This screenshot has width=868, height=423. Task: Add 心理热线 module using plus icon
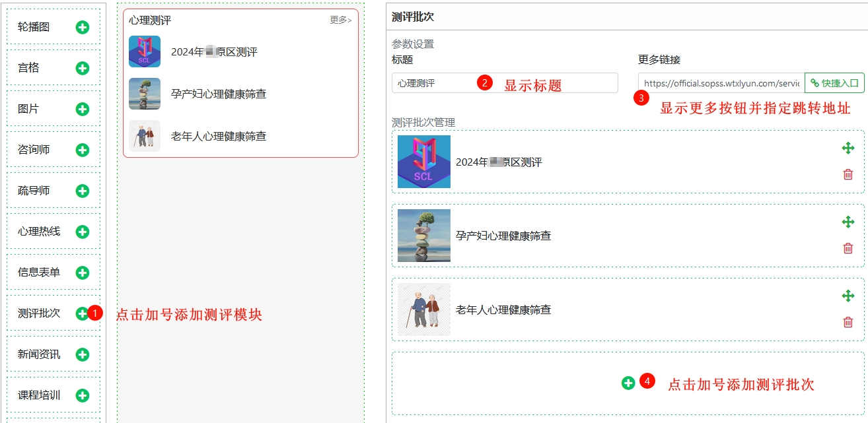82,232
